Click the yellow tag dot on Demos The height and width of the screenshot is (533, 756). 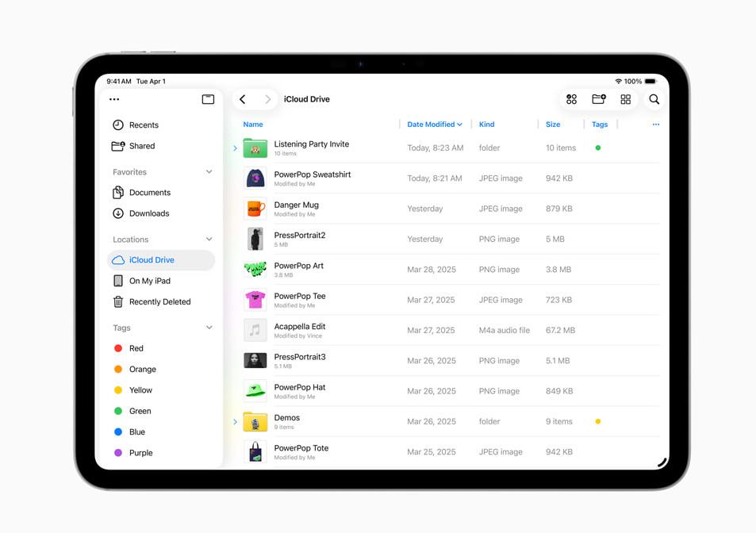coord(598,422)
